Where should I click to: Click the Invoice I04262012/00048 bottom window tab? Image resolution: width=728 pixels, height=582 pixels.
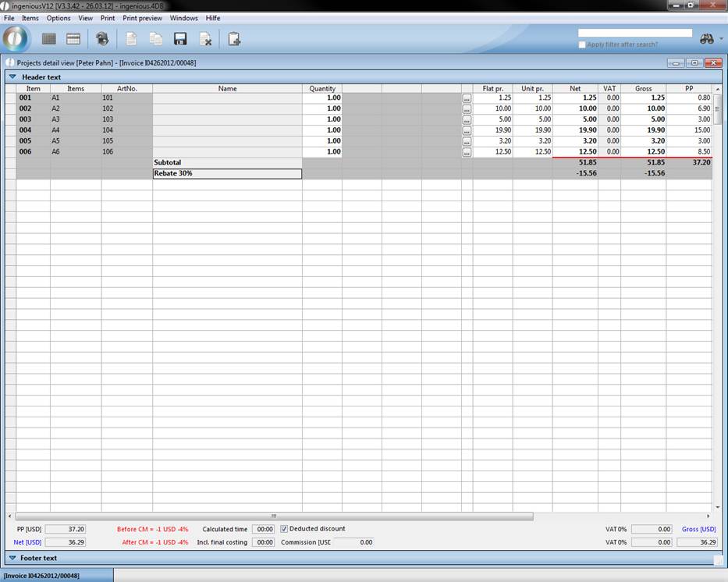pos(56,575)
